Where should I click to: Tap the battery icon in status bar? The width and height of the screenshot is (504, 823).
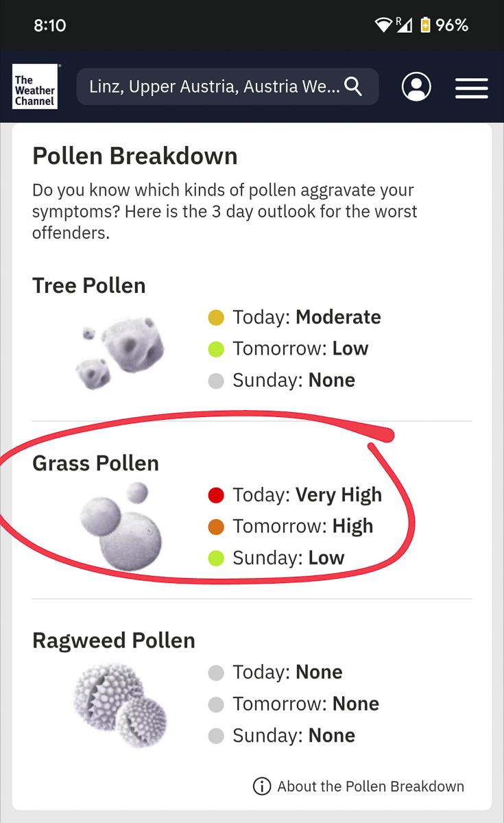[425, 25]
